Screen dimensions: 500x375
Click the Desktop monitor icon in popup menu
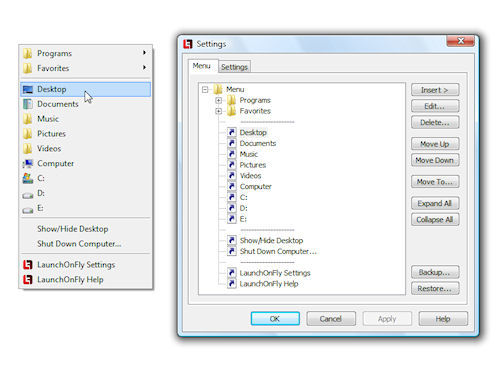28,89
